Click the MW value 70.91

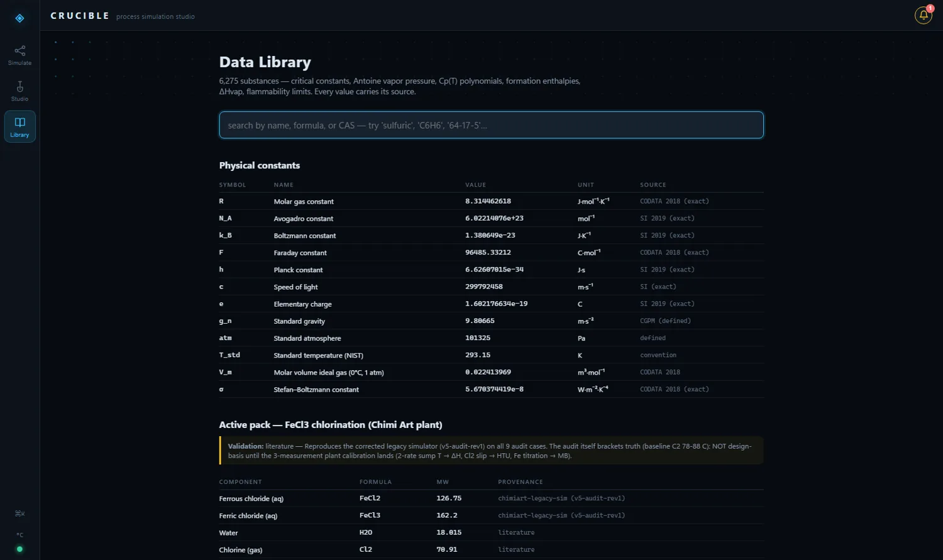coord(447,549)
